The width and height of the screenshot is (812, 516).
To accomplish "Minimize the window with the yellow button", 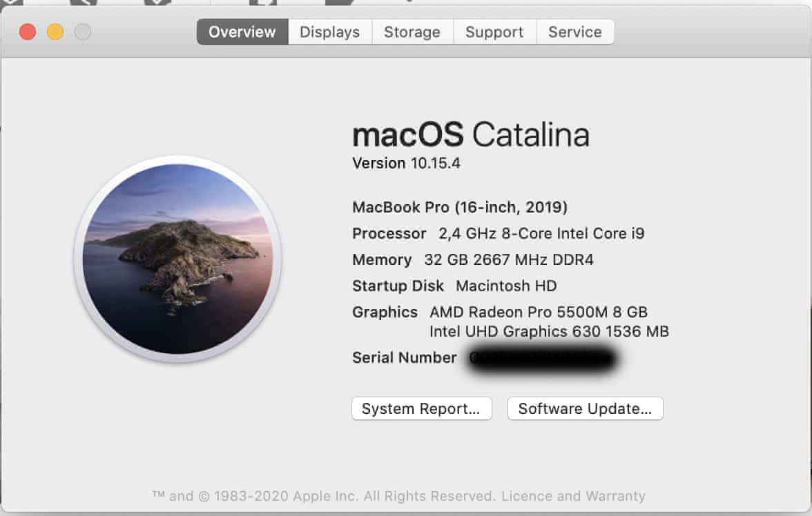I will coord(55,32).
